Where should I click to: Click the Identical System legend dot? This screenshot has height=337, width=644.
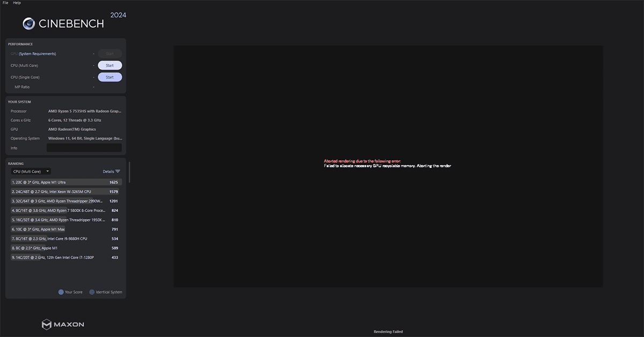tap(92, 292)
